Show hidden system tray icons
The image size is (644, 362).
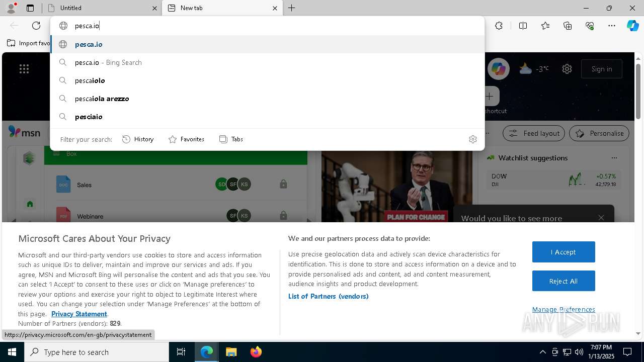[542, 352]
